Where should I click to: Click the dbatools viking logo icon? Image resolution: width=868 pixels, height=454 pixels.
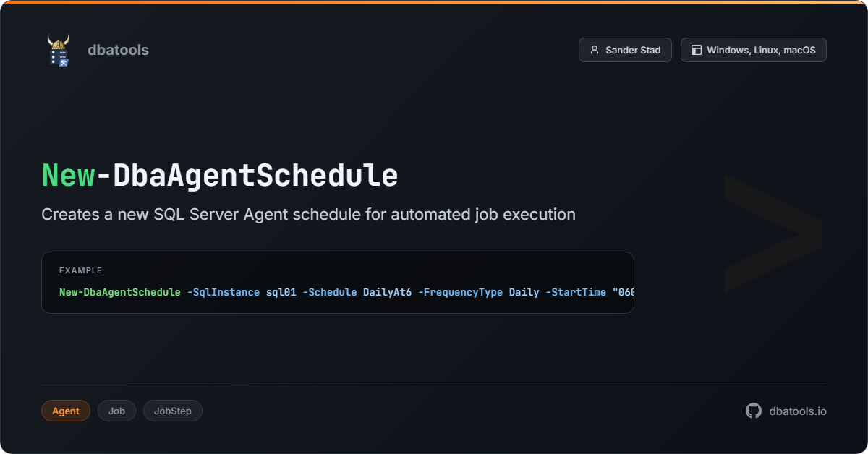tap(59, 50)
